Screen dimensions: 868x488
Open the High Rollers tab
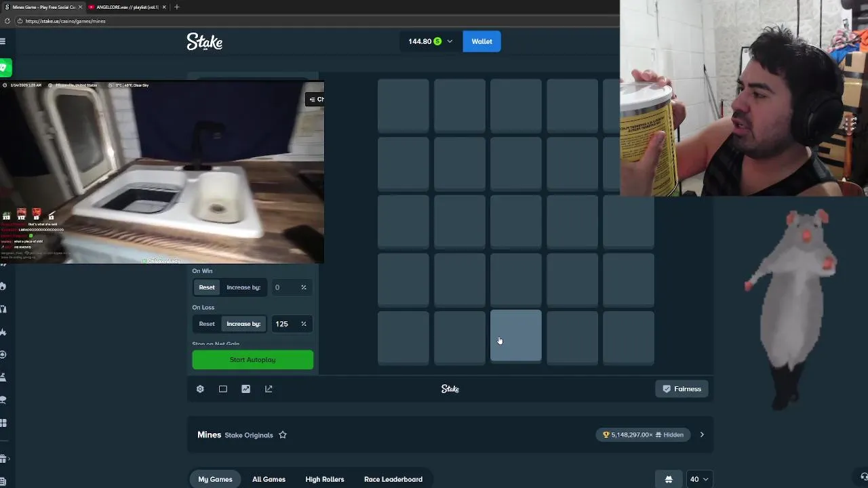pos(325,479)
